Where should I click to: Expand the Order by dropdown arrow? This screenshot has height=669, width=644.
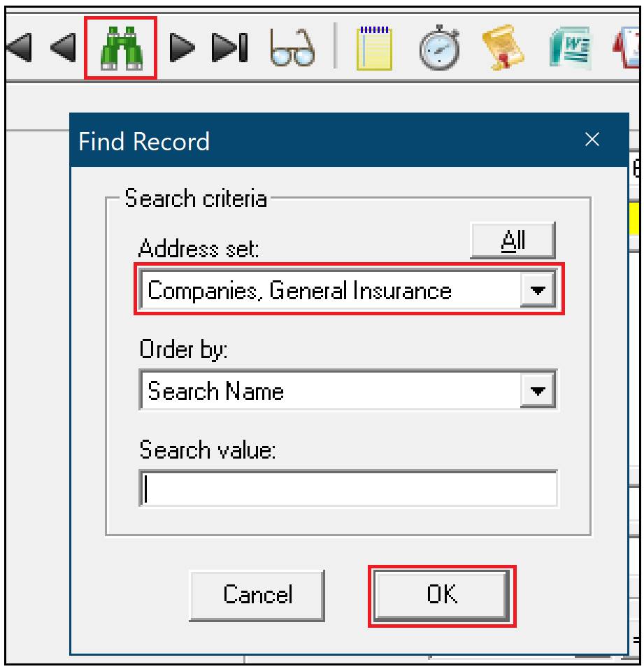(538, 391)
